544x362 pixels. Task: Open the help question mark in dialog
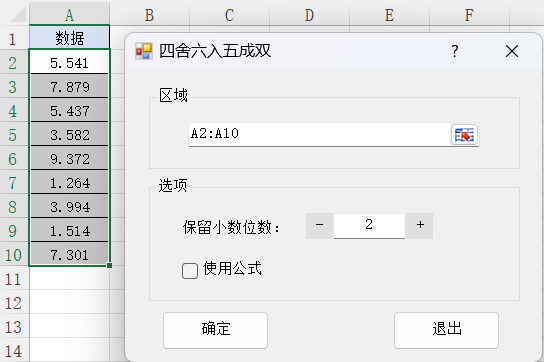[x=455, y=51]
